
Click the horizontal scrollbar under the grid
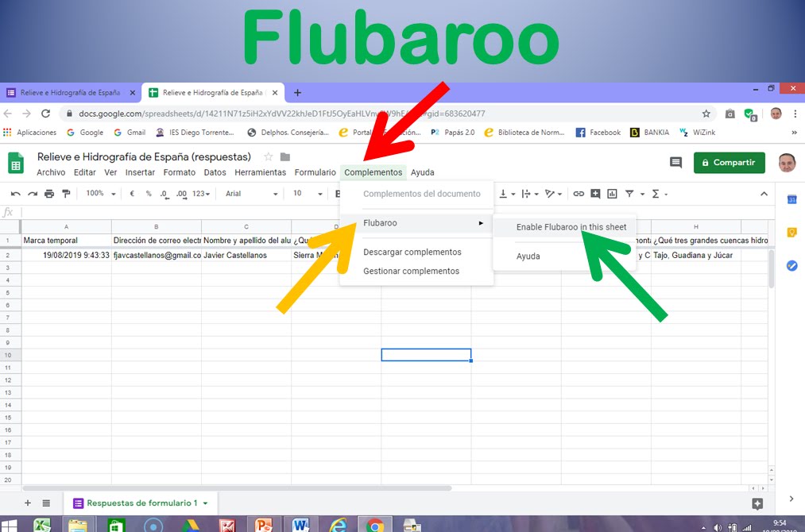coord(237,488)
